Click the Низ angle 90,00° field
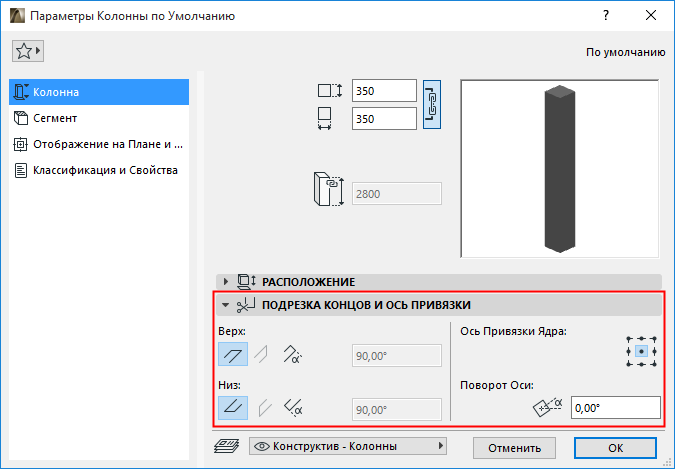Viewport: 675px width, 469px height. tap(396, 410)
